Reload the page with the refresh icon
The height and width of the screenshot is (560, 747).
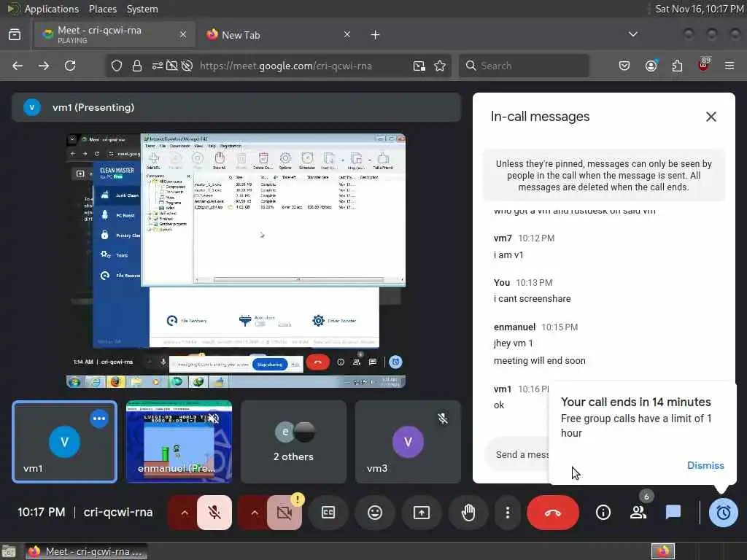point(71,66)
